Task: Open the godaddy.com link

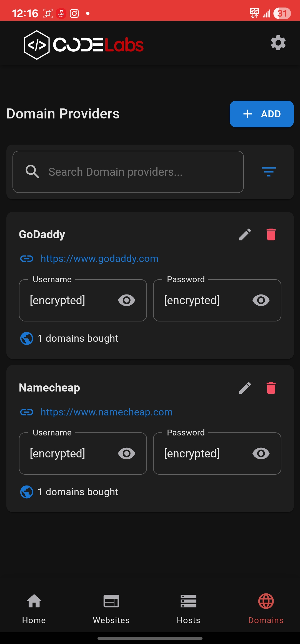Action: click(99, 259)
